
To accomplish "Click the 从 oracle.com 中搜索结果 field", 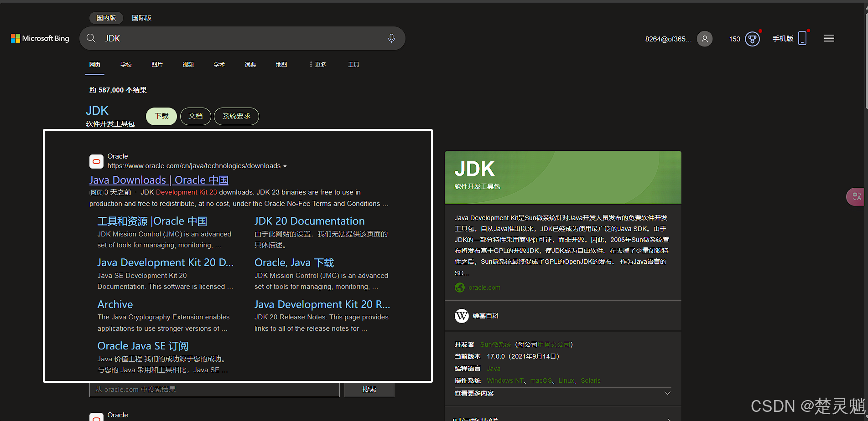I will tap(214, 390).
